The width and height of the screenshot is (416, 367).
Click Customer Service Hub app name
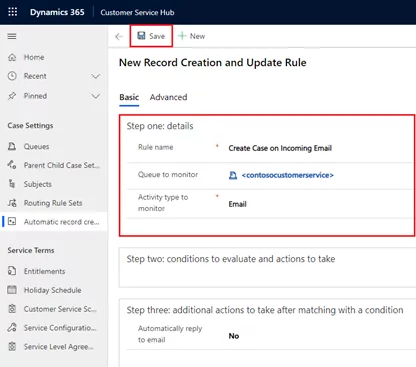[x=137, y=12]
